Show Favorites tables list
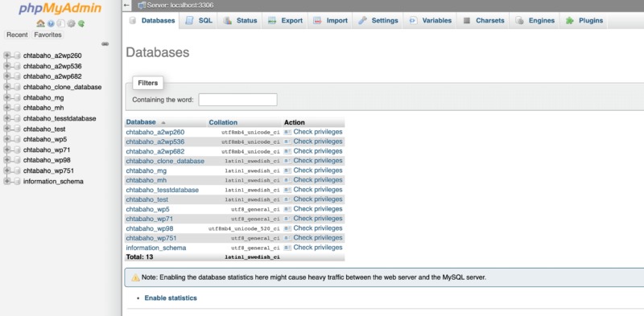Screen dimensions: 644x316 [47, 35]
